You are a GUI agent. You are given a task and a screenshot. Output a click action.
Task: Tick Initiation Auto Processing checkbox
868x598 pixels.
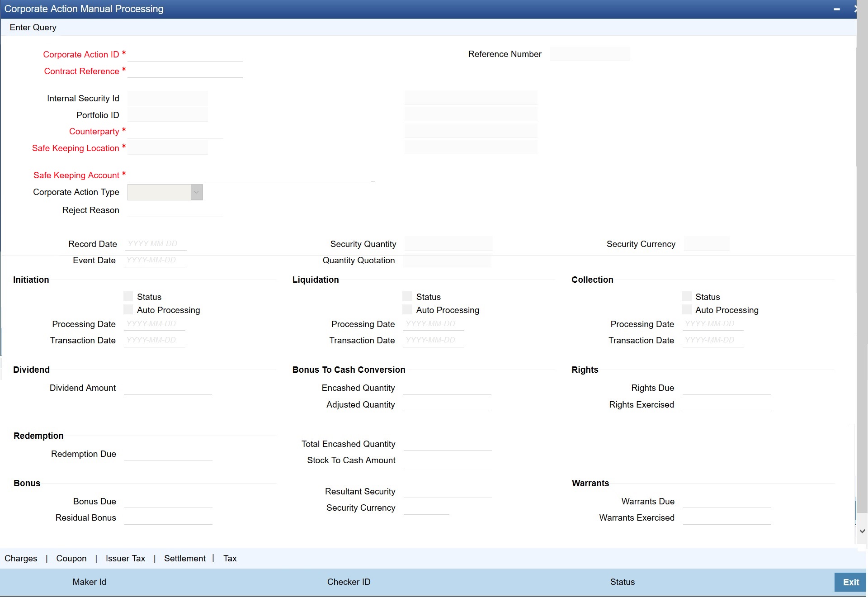pos(128,310)
